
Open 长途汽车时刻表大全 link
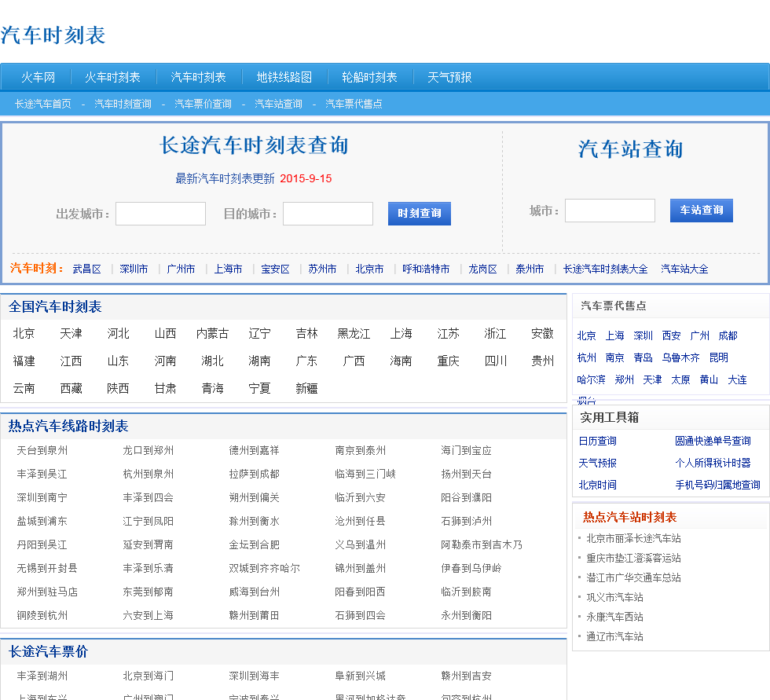(x=605, y=269)
